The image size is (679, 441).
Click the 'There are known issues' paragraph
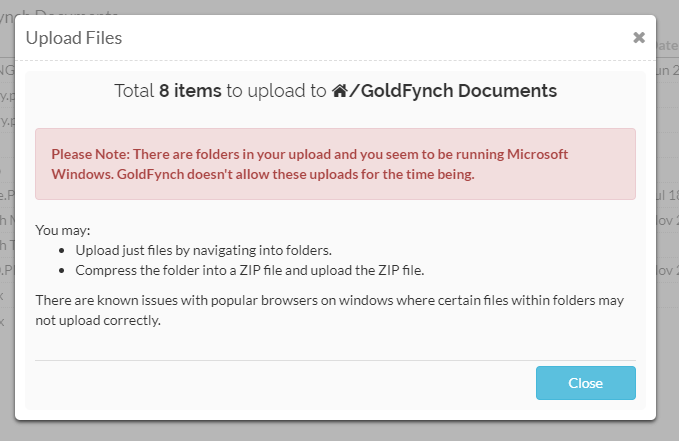coord(330,310)
